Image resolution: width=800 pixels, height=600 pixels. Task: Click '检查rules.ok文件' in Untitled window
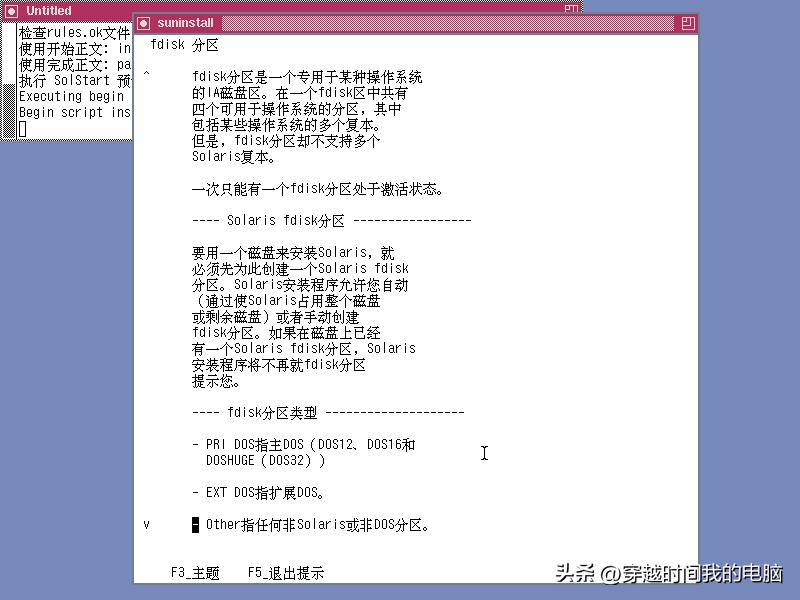74,33
